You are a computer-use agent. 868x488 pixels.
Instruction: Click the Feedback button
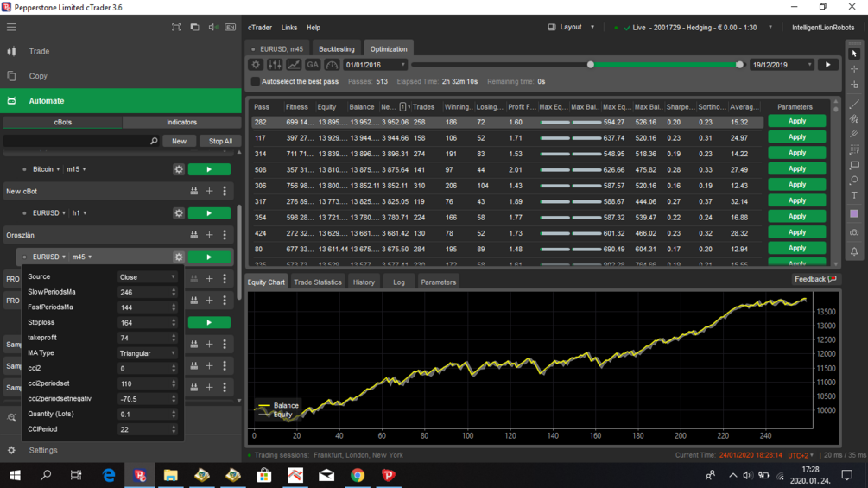814,279
